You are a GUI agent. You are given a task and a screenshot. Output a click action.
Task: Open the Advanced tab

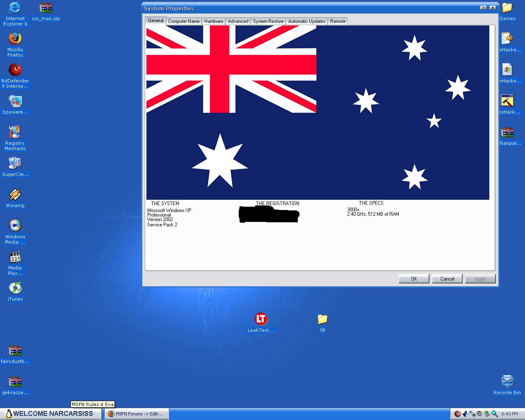point(238,21)
